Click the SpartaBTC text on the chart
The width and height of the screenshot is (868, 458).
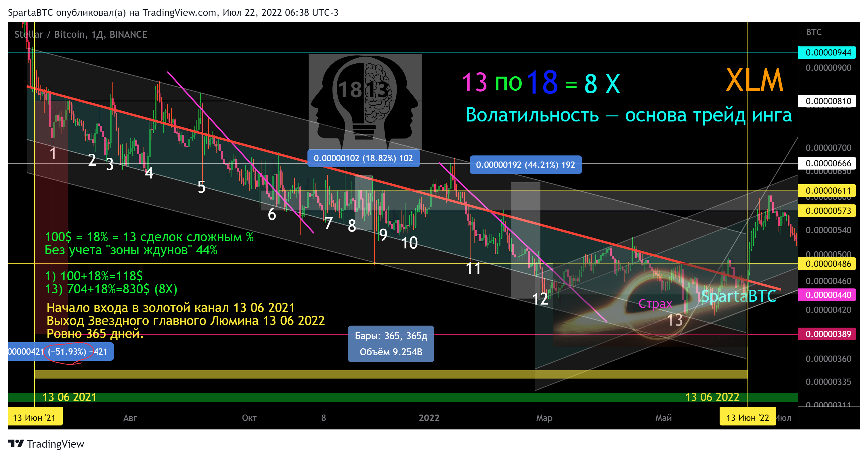point(739,297)
